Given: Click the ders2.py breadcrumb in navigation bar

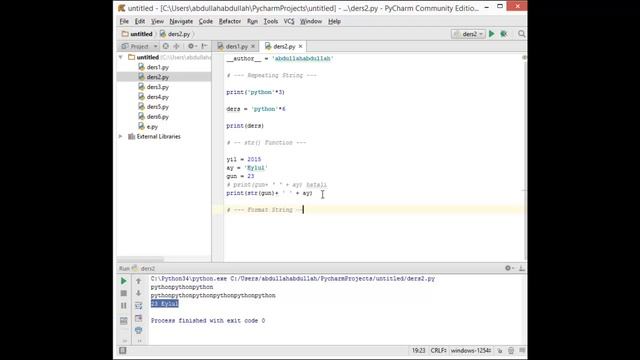Looking at the screenshot, I should 176,34.
